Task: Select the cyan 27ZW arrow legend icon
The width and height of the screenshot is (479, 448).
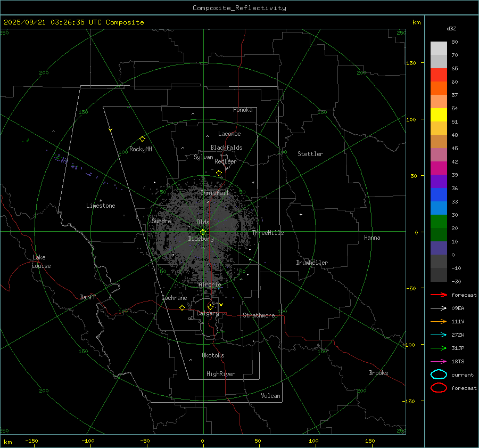Action: click(x=439, y=335)
